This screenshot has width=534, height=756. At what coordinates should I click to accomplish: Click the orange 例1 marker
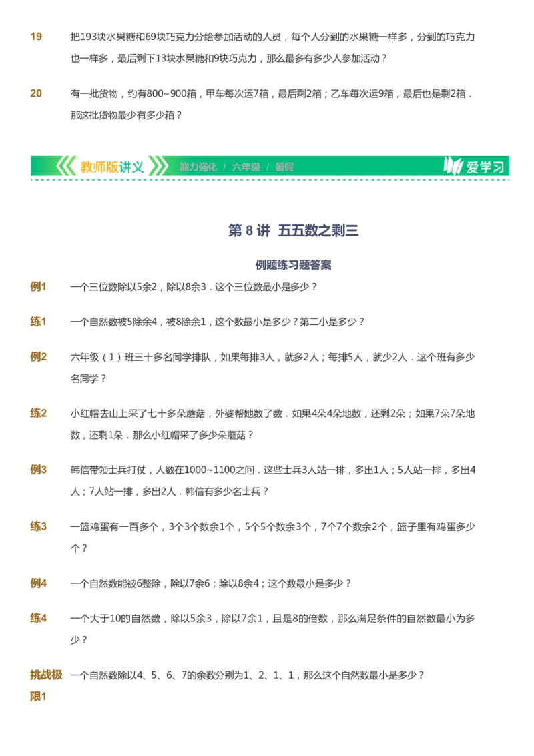[40, 286]
